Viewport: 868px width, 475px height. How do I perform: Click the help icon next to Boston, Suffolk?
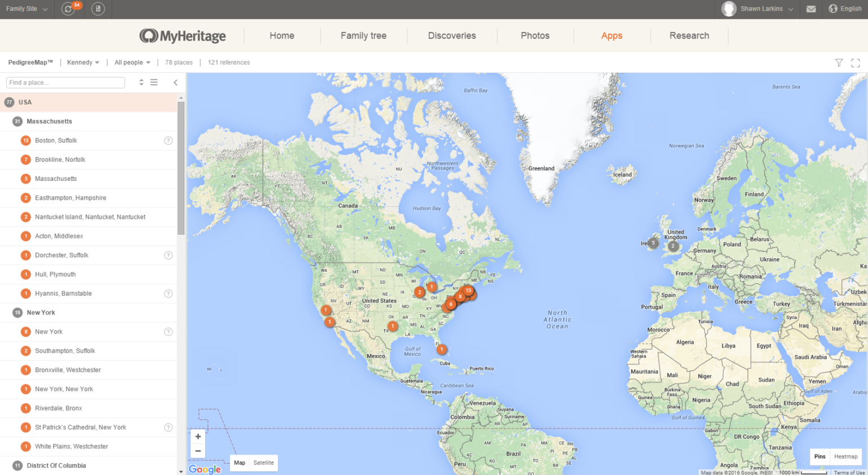[168, 140]
